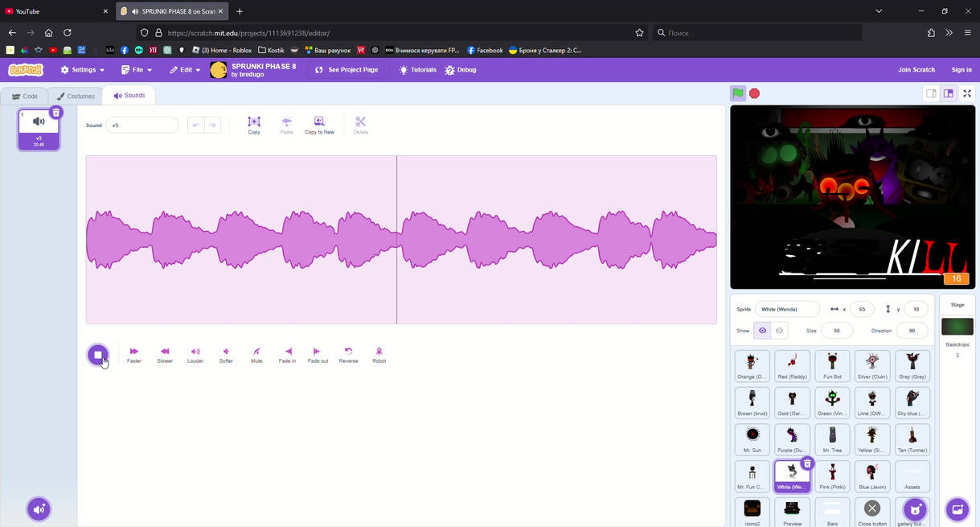Delete White (Wenda) sprite with trash icon

coord(807,463)
